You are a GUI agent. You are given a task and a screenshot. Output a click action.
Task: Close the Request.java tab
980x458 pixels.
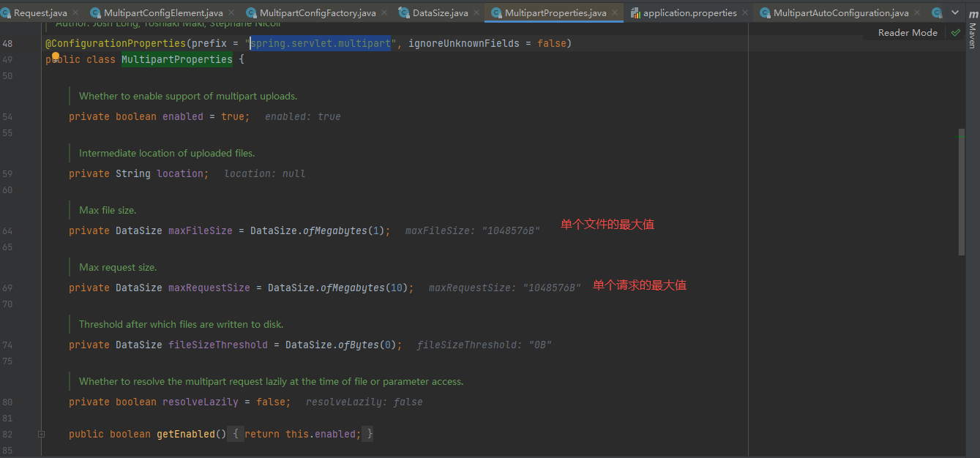click(x=76, y=12)
